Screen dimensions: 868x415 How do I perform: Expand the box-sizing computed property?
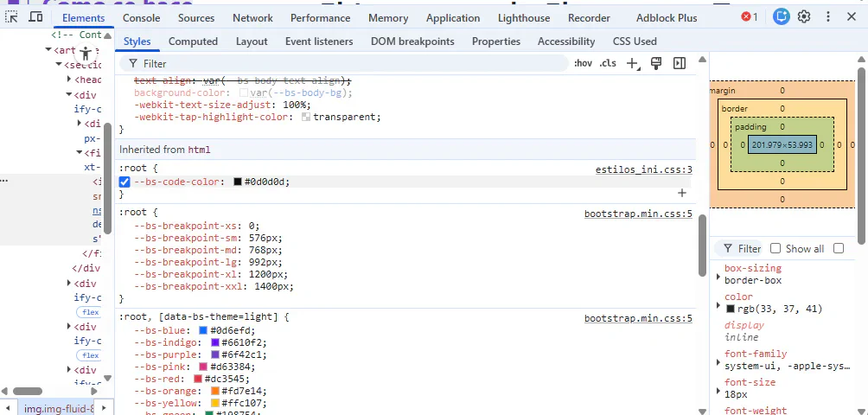(x=718, y=277)
